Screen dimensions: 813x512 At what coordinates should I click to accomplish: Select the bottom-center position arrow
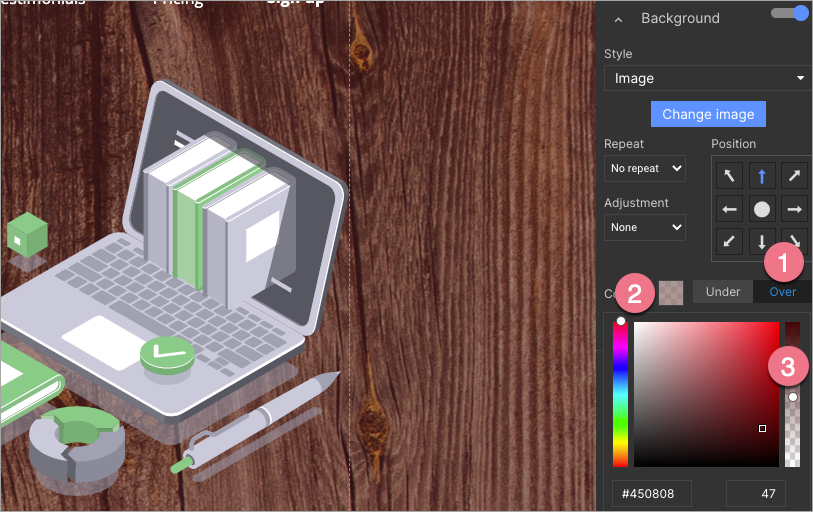point(762,241)
